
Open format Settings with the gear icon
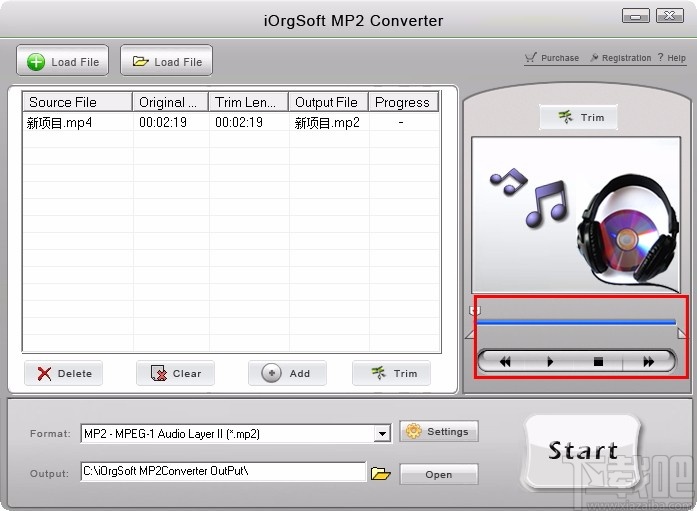click(439, 431)
